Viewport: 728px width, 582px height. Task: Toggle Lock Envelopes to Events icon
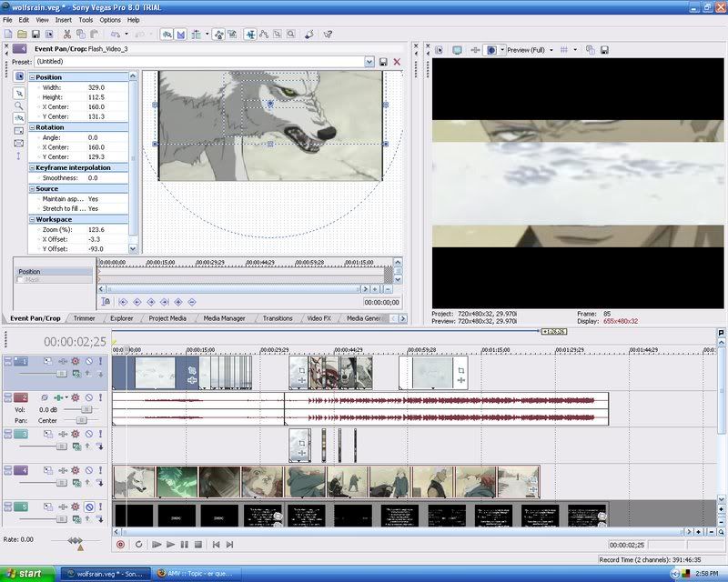218,34
